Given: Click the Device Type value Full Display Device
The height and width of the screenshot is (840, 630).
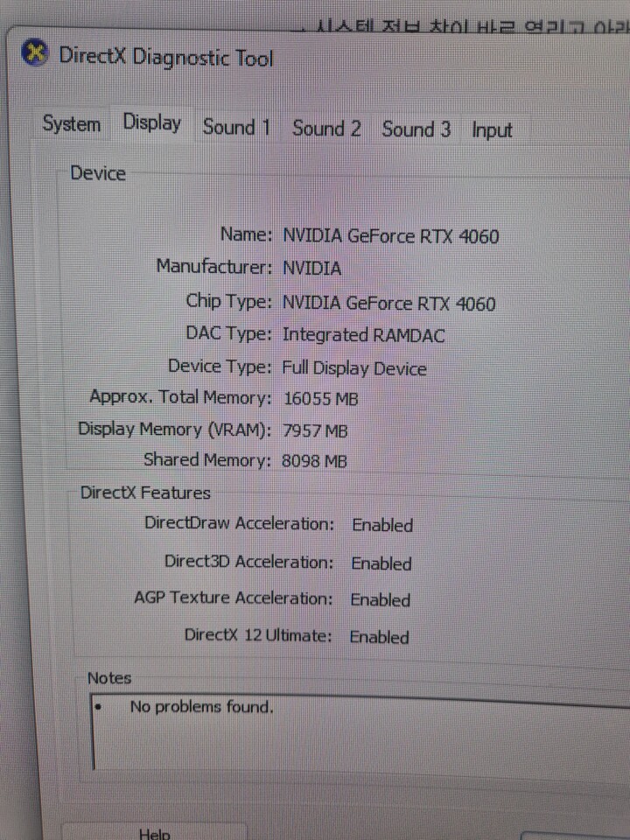Looking at the screenshot, I should pyautogui.click(x=353, y=368).
